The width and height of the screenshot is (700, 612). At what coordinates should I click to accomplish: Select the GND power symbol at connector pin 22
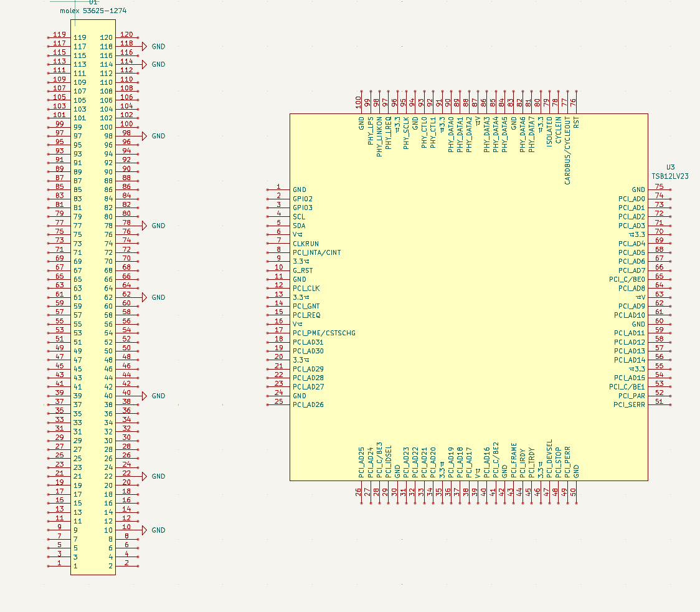pyautogui.click(x=144, y=477)
